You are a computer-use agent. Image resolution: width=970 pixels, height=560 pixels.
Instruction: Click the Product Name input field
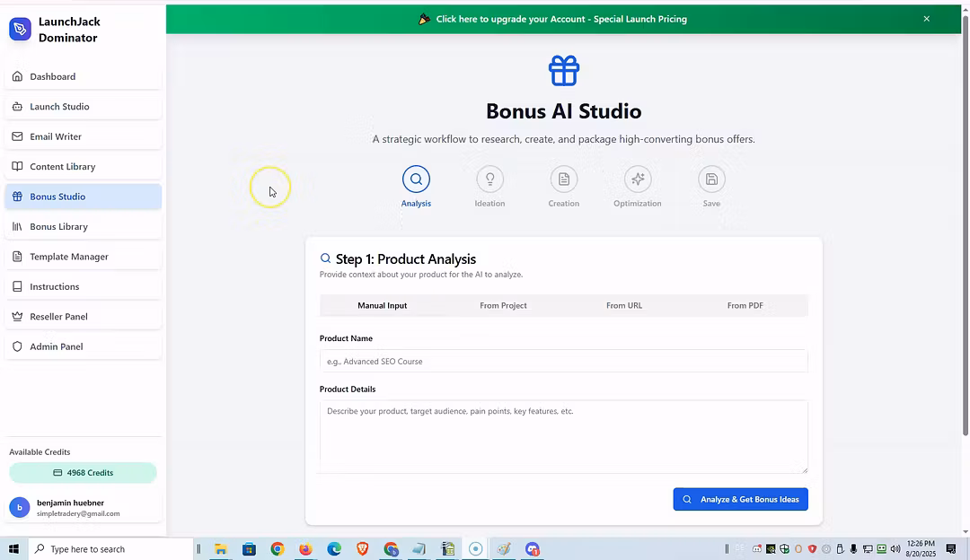pyautogui.click(x=563, y=361)
